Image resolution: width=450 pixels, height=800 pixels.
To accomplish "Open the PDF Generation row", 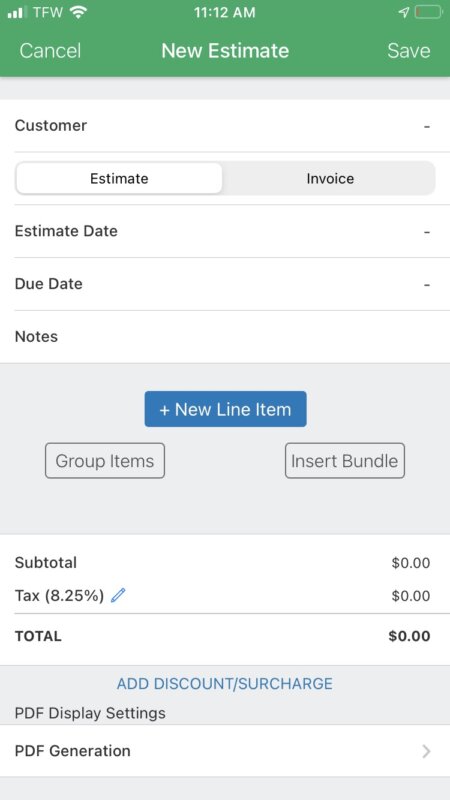I will tap(225, 751).
